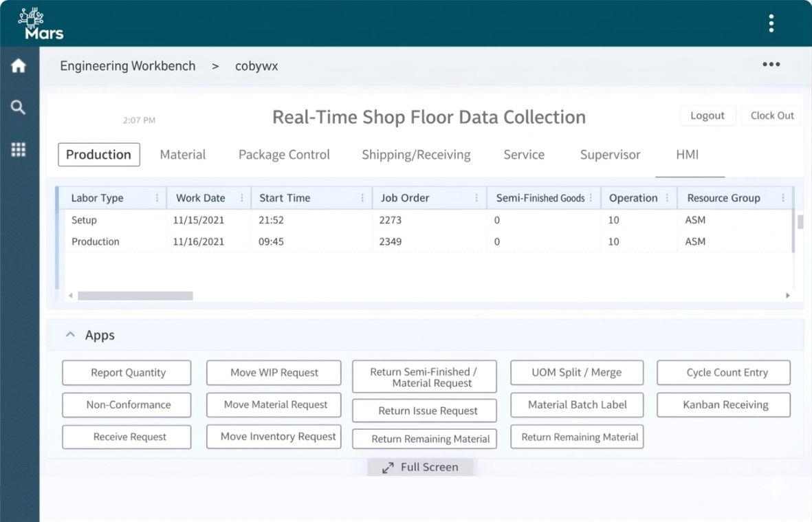This screenshot has height=522, width=812.
Task: Open the Kanban Receiving app
Action: click(724, 405)
